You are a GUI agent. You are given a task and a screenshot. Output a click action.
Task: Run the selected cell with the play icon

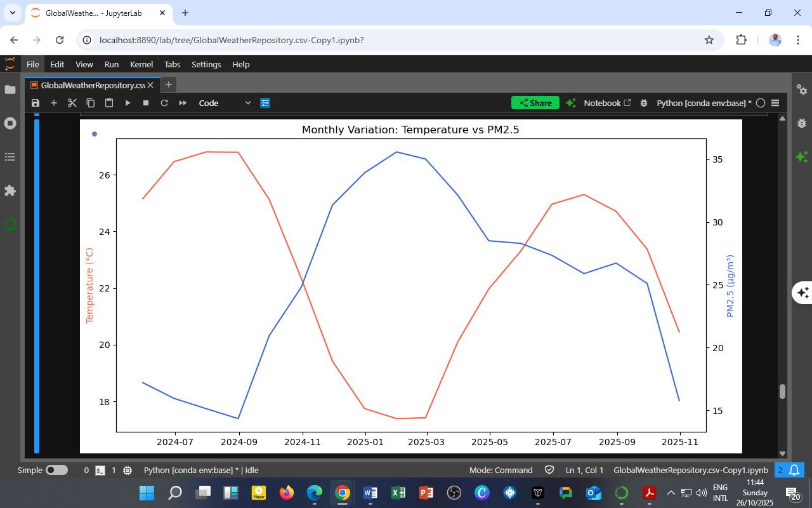tap(128, 103)
